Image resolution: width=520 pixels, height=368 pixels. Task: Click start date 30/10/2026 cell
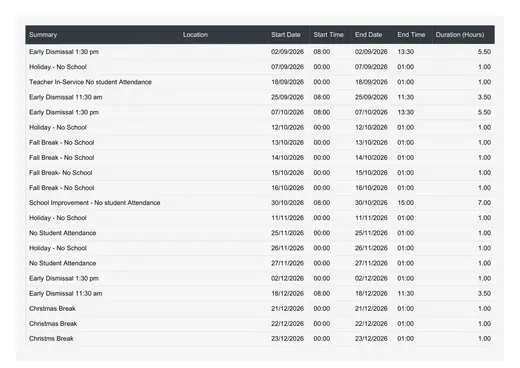287,203
